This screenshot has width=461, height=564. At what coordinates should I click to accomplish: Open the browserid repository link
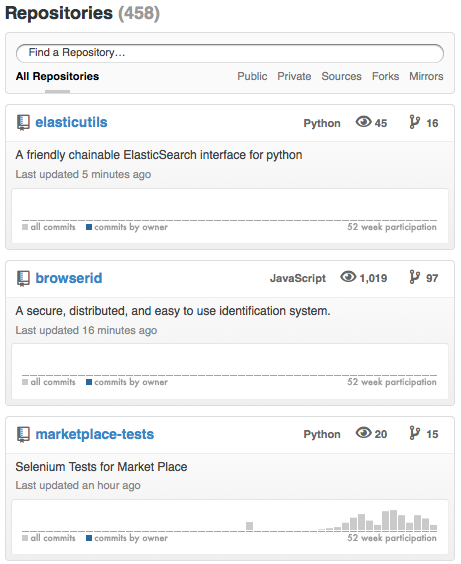pos(69,278)
